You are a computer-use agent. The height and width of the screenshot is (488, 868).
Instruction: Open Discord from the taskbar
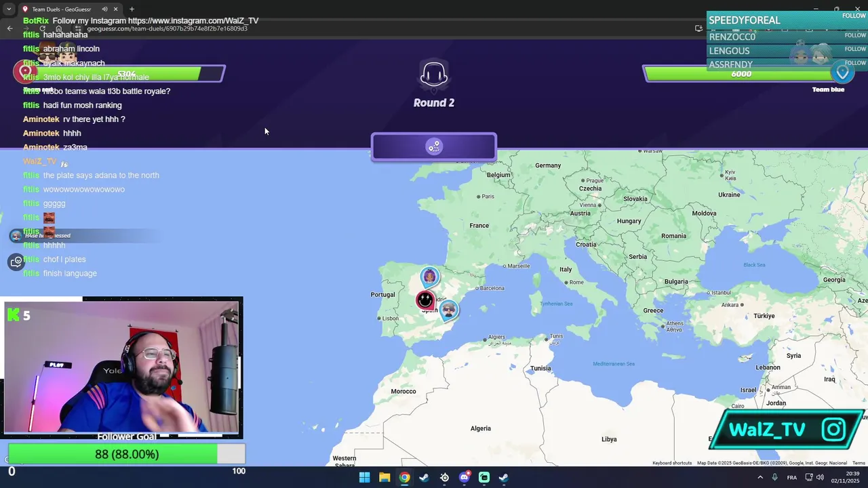pyautogui.click(x=464, y=477)
